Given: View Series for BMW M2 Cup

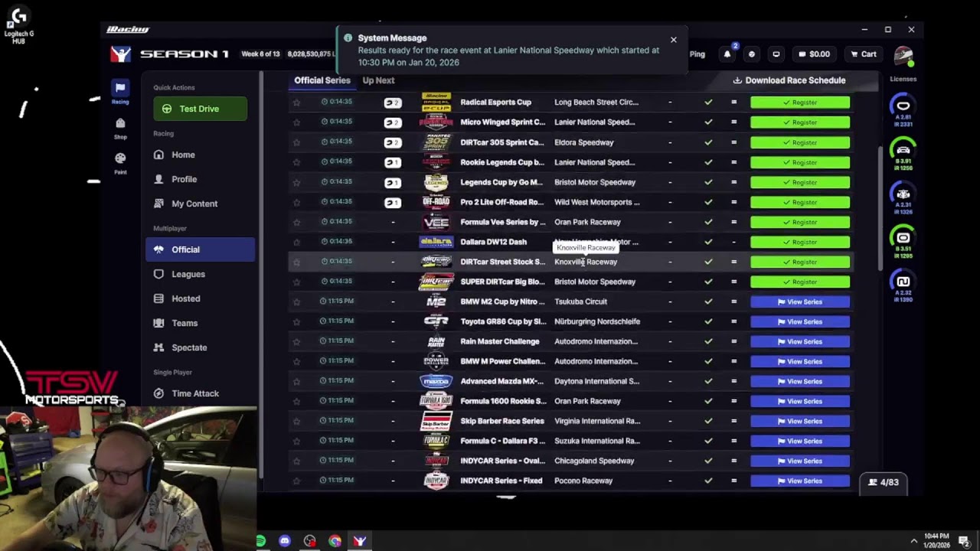Looking at the screenshot, I should point(800,302).
